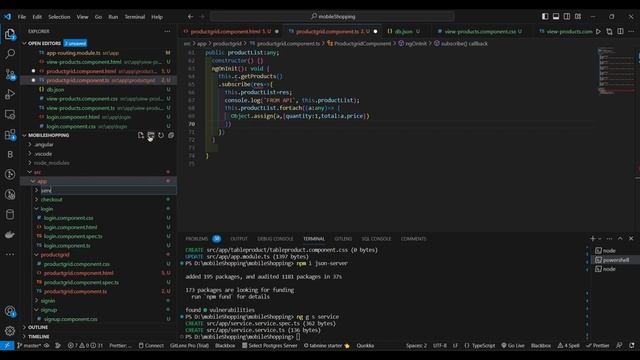
Task: Toggle the bottom panel layout
Action: (x=556, y=16)
